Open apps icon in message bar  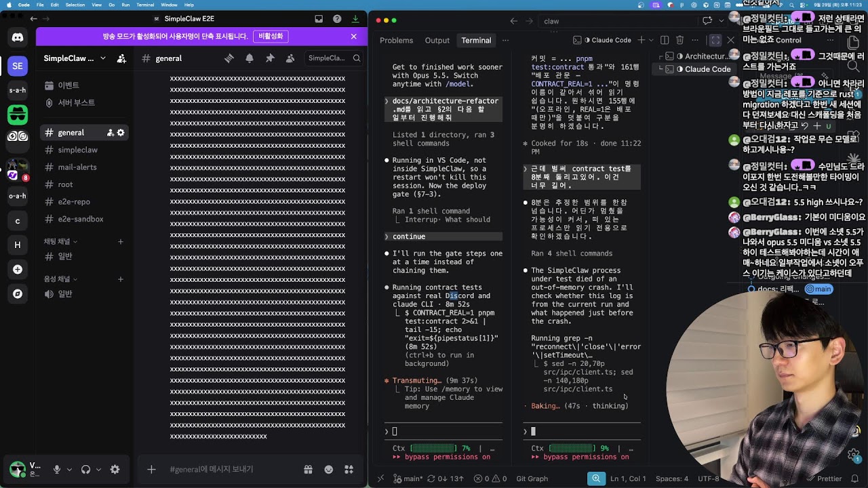(x=349, y=469)
